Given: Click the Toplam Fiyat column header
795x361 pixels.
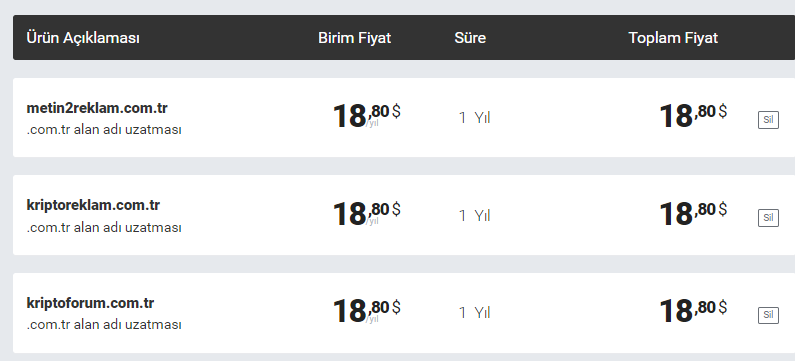Looking at the screenshot, I should point(673,38).
